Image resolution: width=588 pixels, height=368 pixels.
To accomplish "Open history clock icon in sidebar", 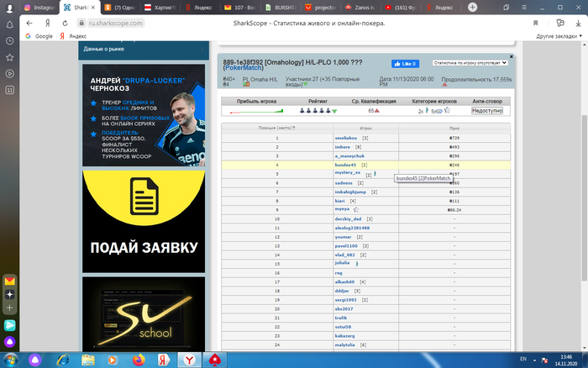I will (x=10, y=41).
